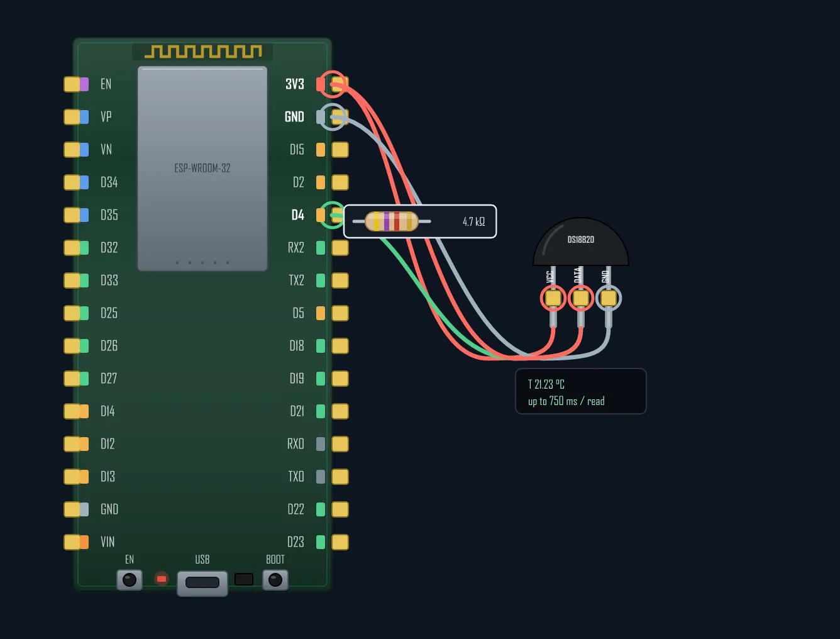This screenshot has width=840, height=639.
Task: Select the VN pin pad
Action: [x=72, y=150]
